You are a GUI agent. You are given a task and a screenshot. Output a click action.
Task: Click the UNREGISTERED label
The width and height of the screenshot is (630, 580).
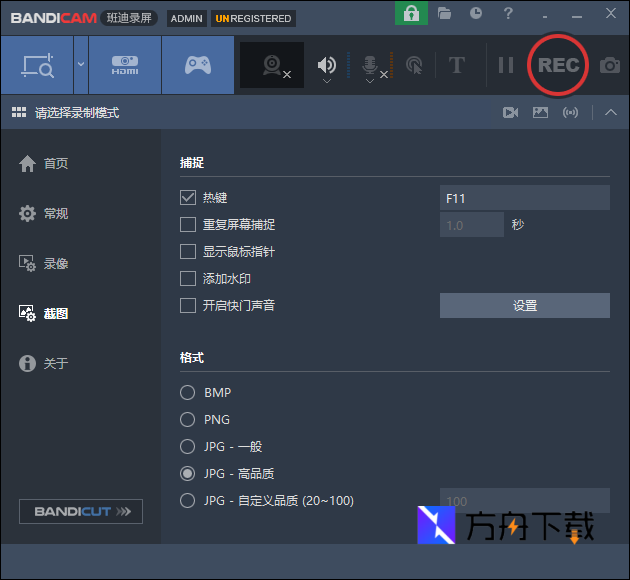[253, 18]
